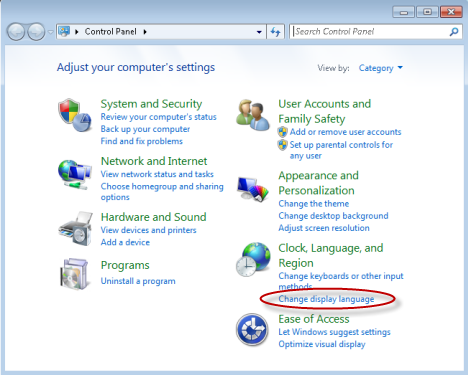Close the Control Panel window
Image resolution: width=468 pixels, height=375 pixels.
(x=451, y=12)
